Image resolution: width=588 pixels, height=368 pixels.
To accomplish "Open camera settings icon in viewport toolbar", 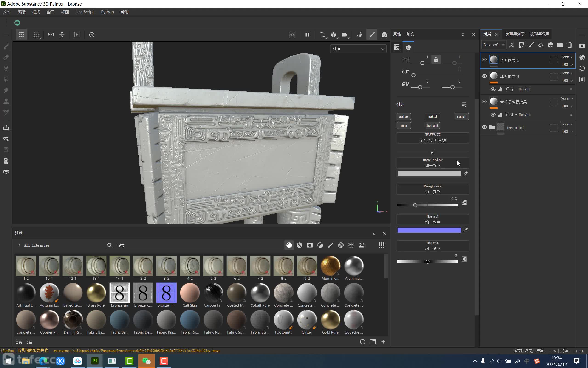I will click(345, 35).
